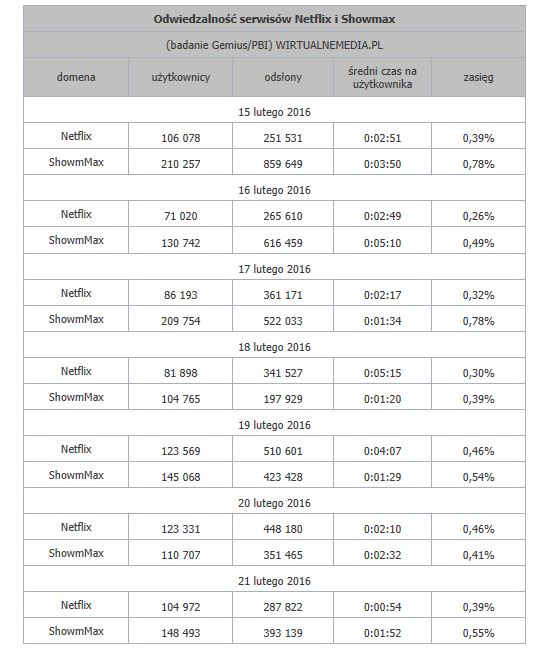Click the 'domena' column header
This screenshot has height=654, width=535.
coord(76,77)
